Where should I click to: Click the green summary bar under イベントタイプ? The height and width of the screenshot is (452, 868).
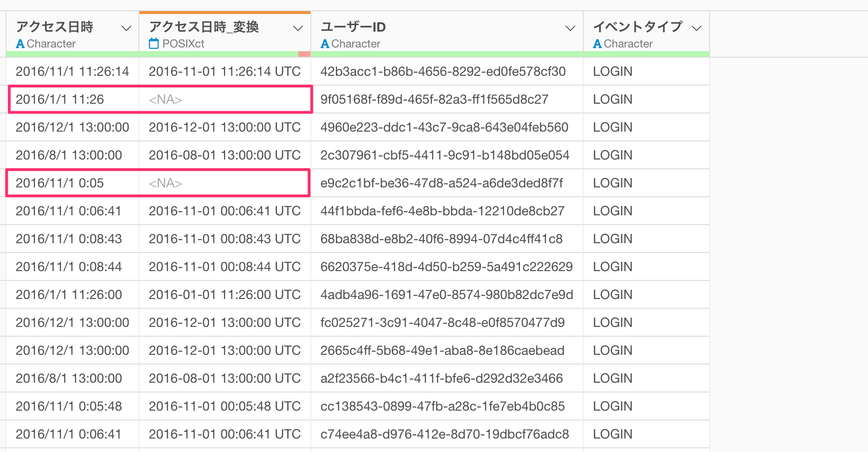click(x=646, y=54)
